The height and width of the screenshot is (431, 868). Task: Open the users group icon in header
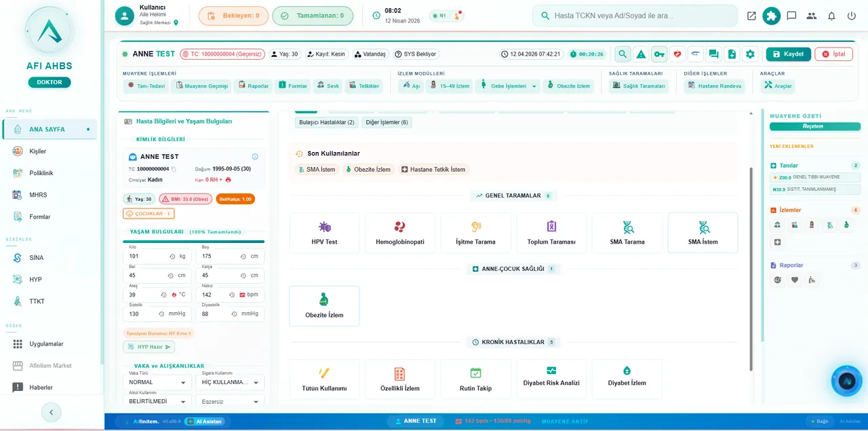pos(812,16)
